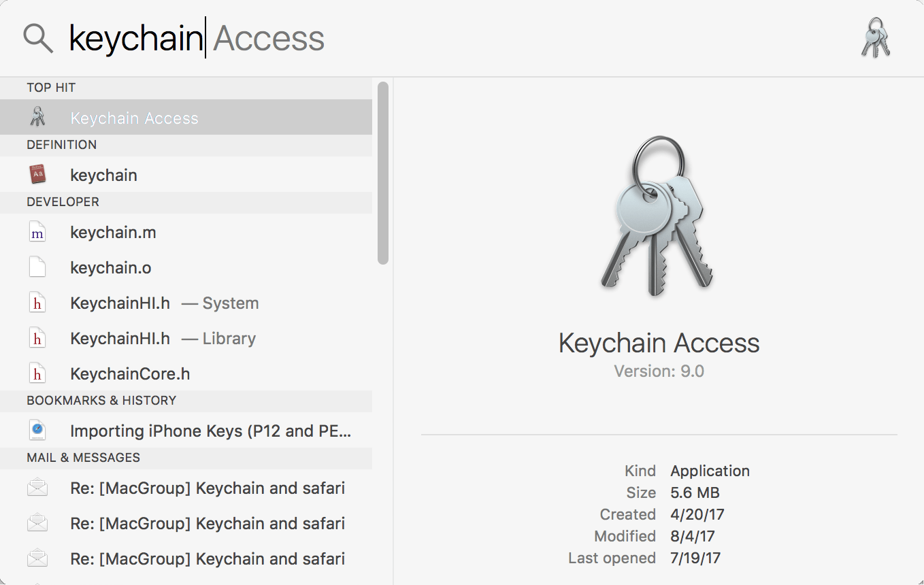The height and width of the screenshot is (585, 924).
Task: Click the Keychain Access icon in search bar
Action: click(x=876, y=37)
